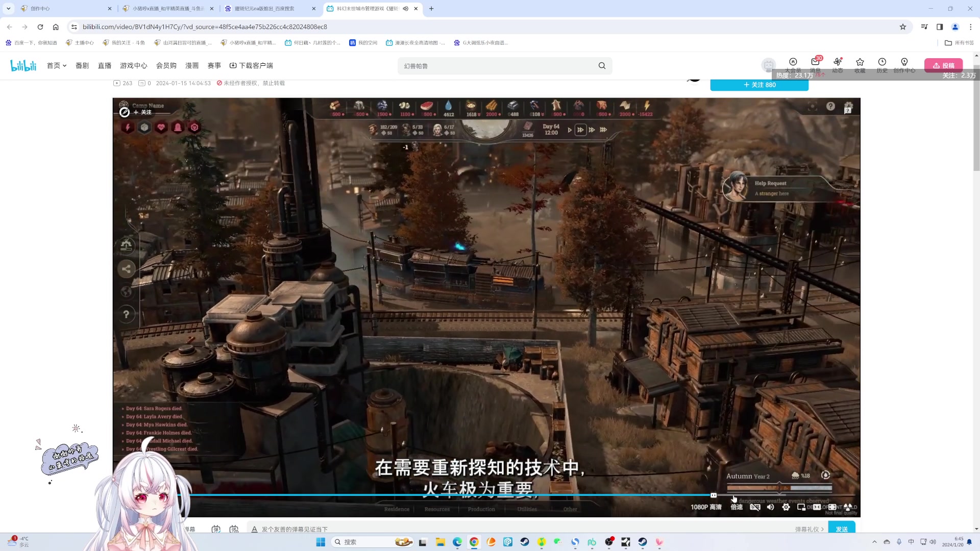Click the 关注 880 follow button

[759, 85]
